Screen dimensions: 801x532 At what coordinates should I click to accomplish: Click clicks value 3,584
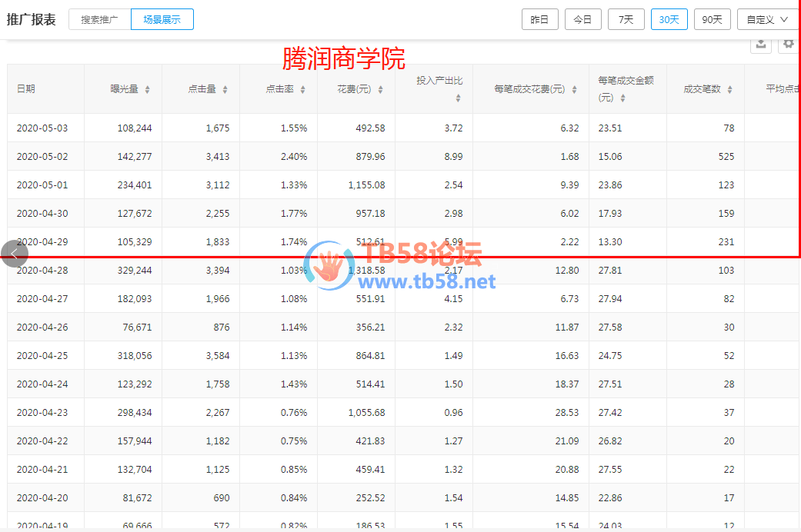pyautogui.click(x=218, y=356)
